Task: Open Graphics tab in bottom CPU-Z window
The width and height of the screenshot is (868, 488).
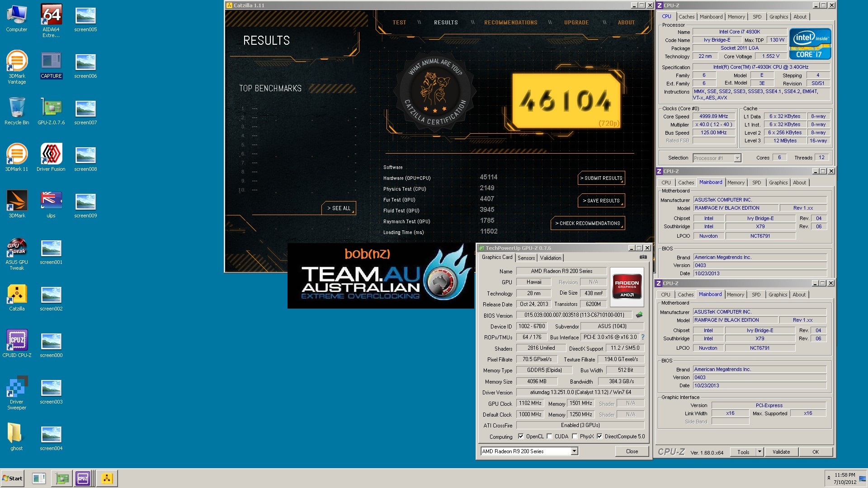Action: point(778,295)
